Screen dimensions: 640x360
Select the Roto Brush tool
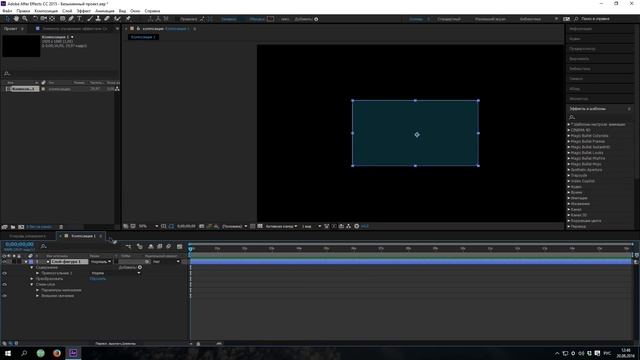[118, 19]
